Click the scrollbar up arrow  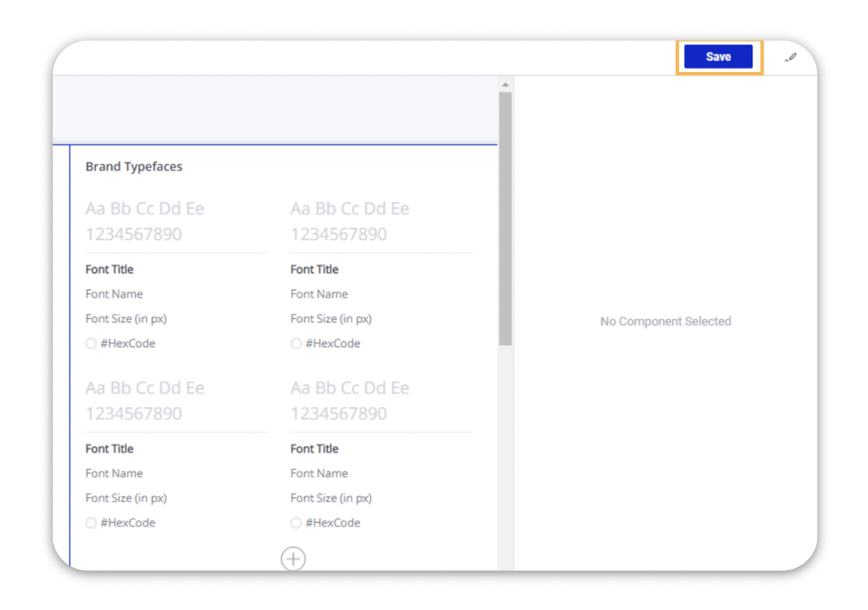pyautogui.click(x=505, y=85)
